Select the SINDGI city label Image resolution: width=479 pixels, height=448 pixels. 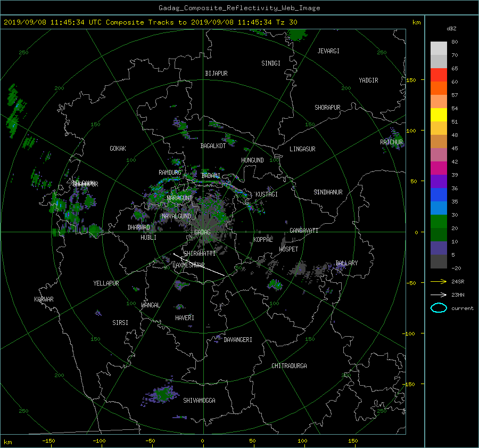tap(271, 63)
